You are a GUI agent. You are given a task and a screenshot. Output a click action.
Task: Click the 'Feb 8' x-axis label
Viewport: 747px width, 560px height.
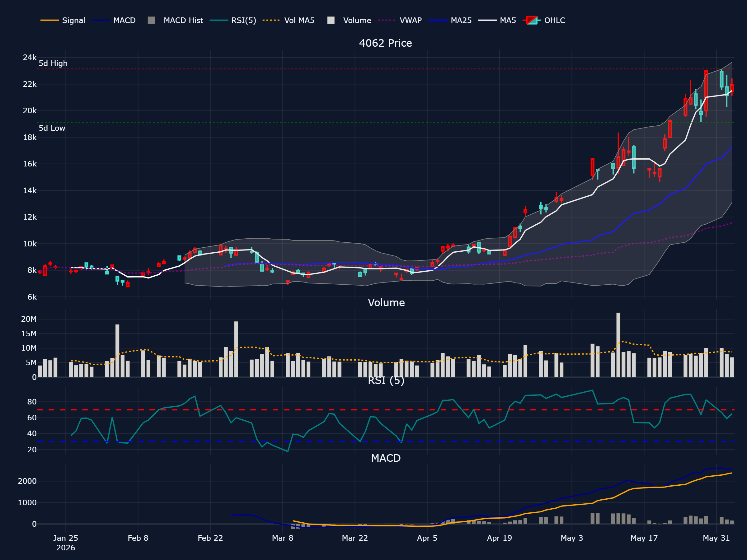pyautogui.click(x=138, y=538)
